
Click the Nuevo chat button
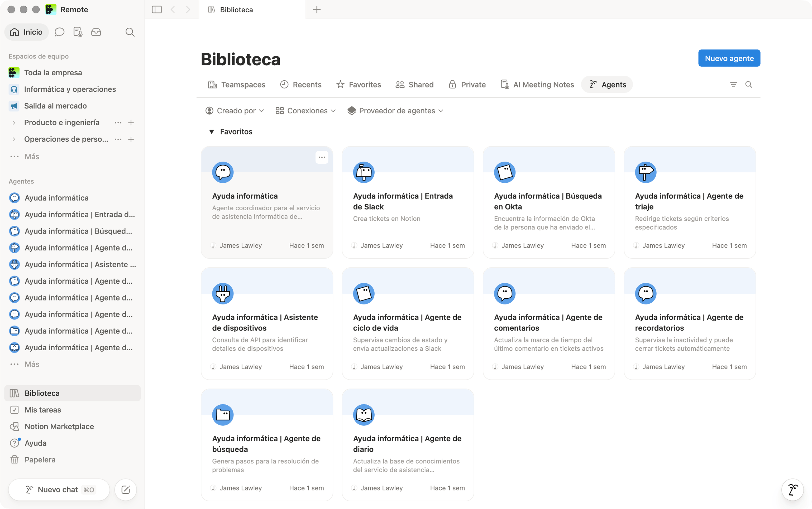pos(59,489)
